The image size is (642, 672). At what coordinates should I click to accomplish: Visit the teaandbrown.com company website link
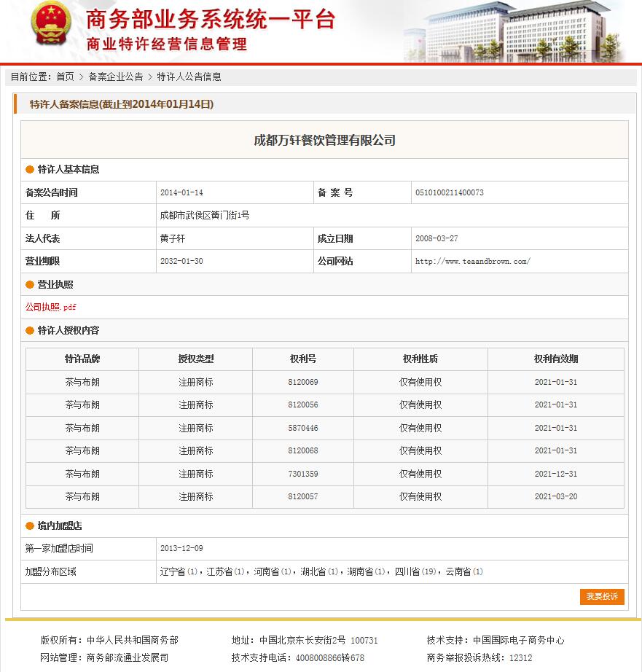[x=473, y=262]
